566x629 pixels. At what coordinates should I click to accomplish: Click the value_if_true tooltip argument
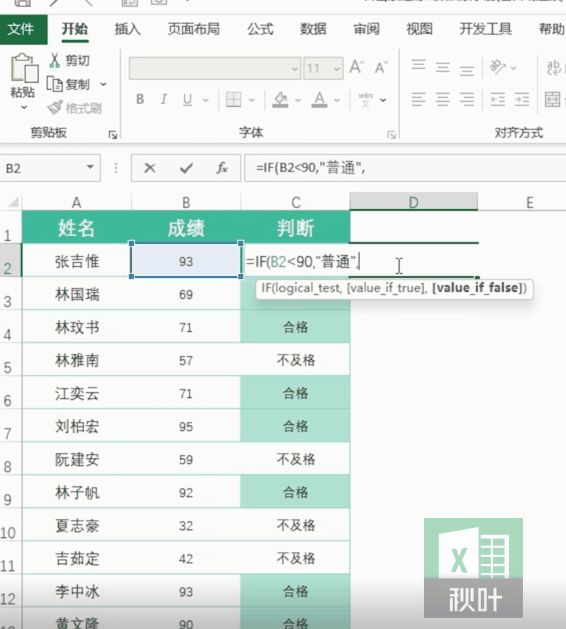click(x=386, y=288)
